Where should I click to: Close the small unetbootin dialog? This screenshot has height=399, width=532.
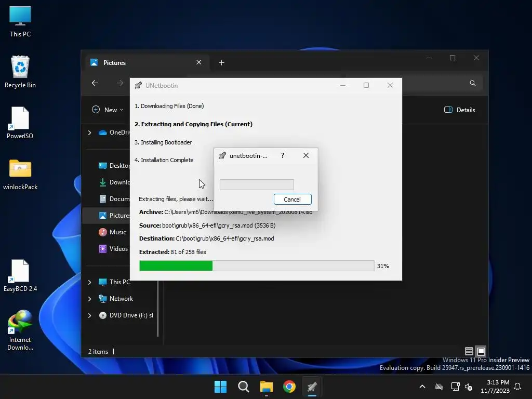[x=305, y=155]
